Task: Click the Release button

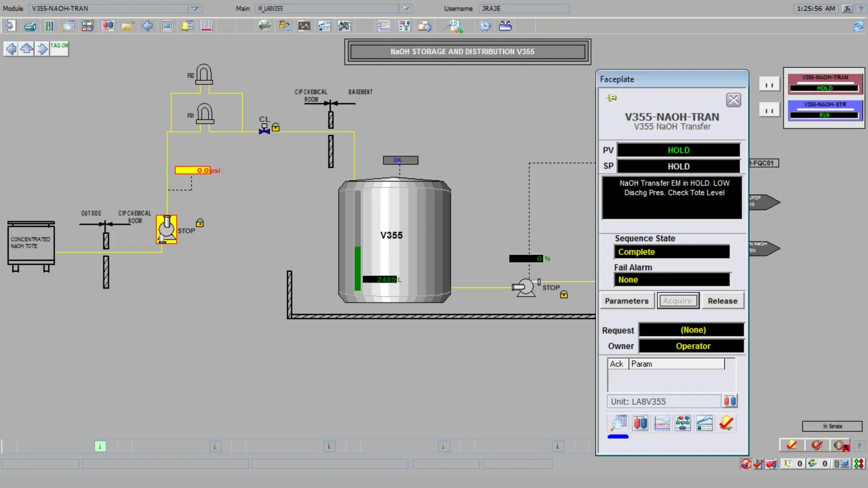Action: point(722,301)
